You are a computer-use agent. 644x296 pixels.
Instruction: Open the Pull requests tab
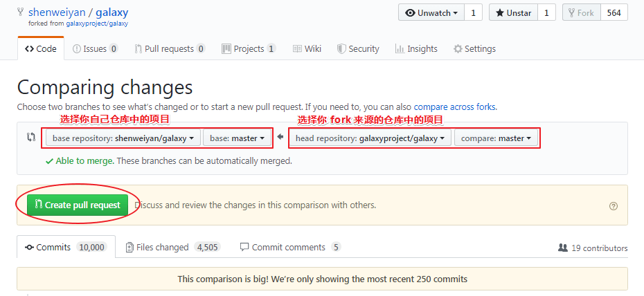point(170,49)
